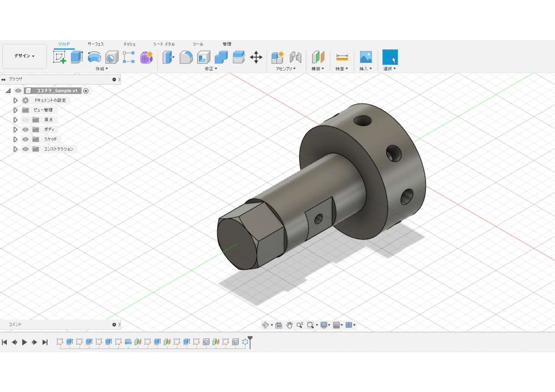This screenshot has width=555, height=392.
Task: Play the timeline
Action: click(25, 342)
